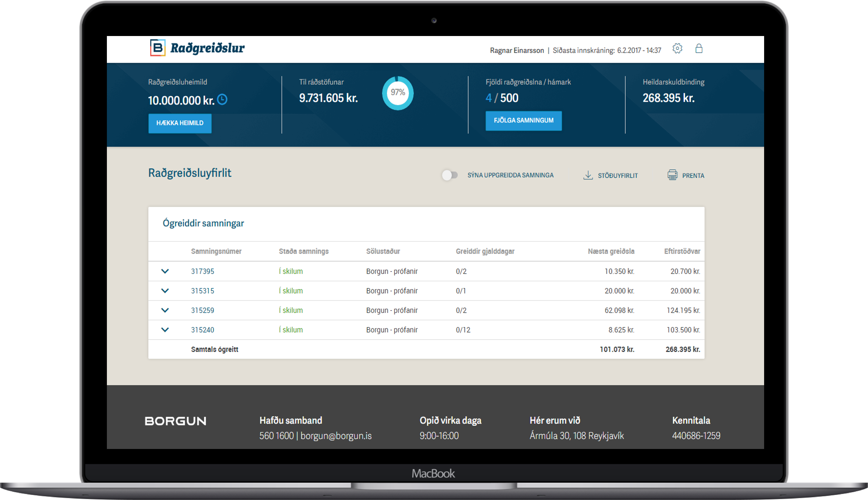Click the PRENTA link text

point(693,176)
